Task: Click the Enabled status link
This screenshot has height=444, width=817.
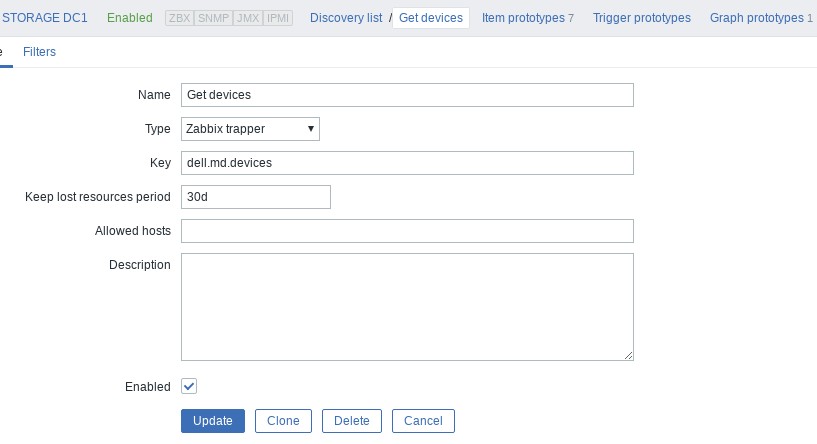Action: [129, 18]
